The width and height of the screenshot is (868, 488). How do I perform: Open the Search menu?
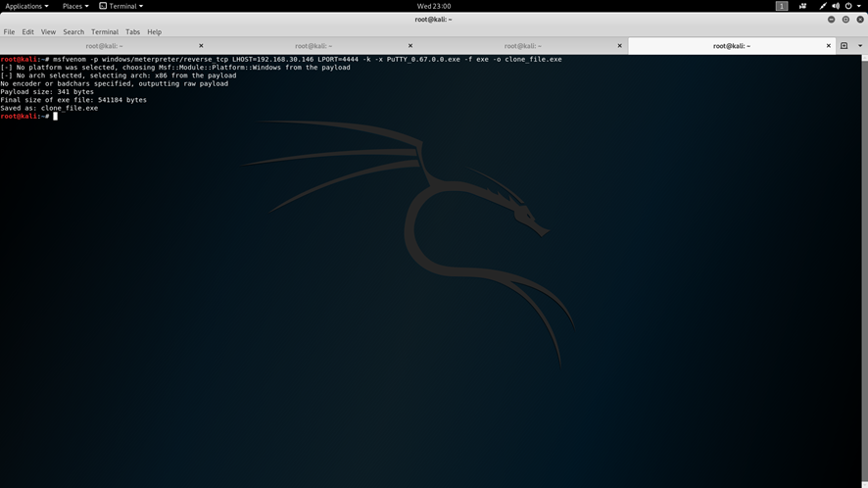[73, 32]
